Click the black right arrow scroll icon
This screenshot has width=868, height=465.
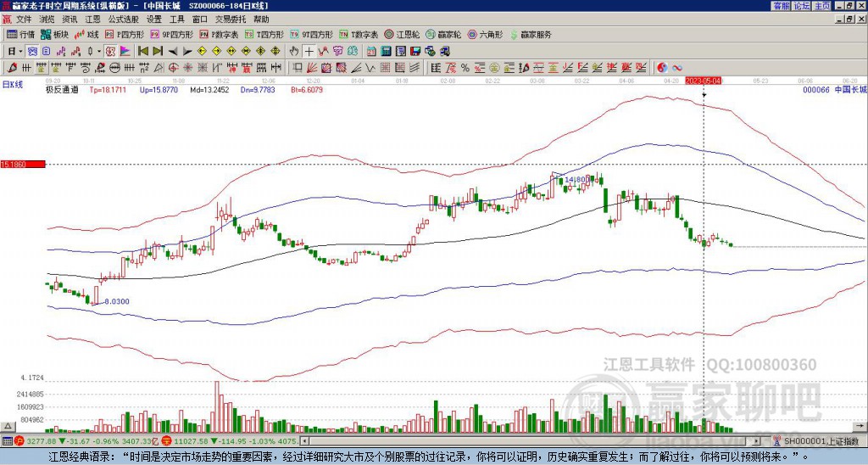[187, 52]
